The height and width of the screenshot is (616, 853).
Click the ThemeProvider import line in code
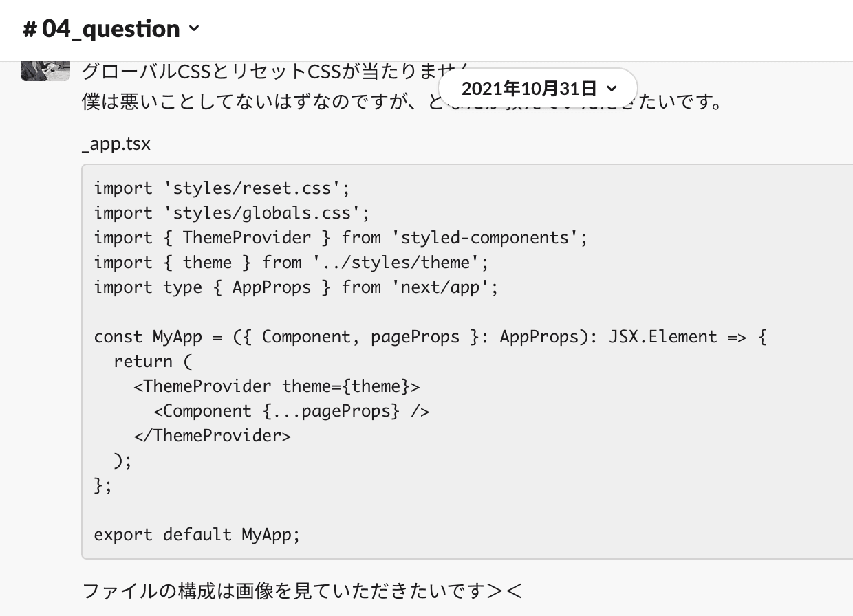(341, 238)
